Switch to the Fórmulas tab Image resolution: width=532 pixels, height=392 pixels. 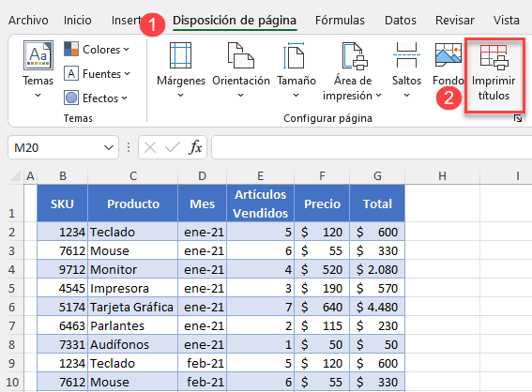click(x=340, y=21)
